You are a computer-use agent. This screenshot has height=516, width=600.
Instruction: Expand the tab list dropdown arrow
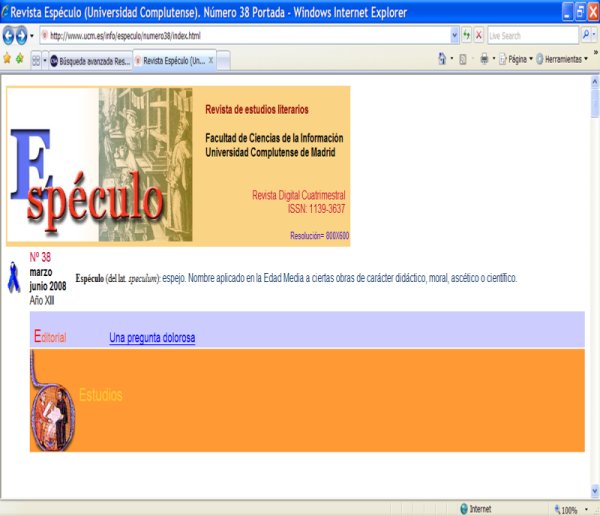[45, 60]
